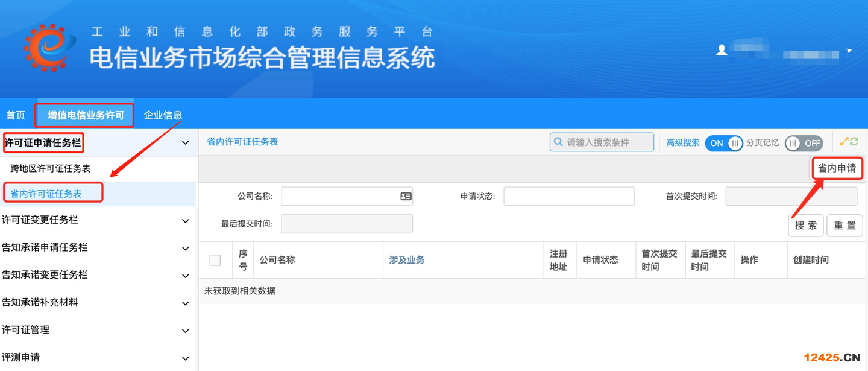Open 跨地区许可证任务表 in the sidebar

(x=51, y=168)
